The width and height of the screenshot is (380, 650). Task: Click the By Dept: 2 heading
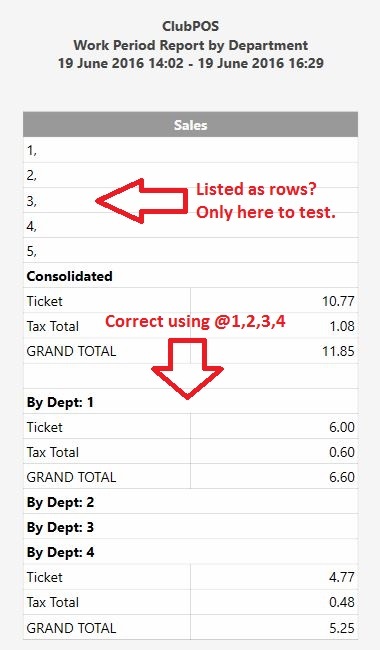[x=60, y=502]
